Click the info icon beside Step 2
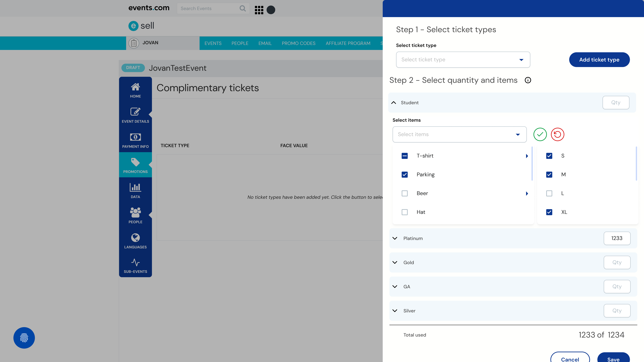This screenshot has width=644, height=362. [x=528, y=80]
